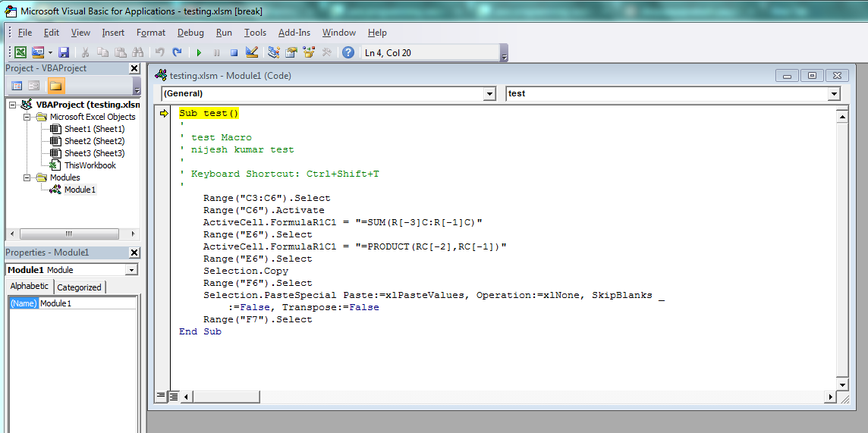This screenshot has height=433, width=868.
Task: Click code window vertical scrollbar down arrow
Action: [842, 384]
